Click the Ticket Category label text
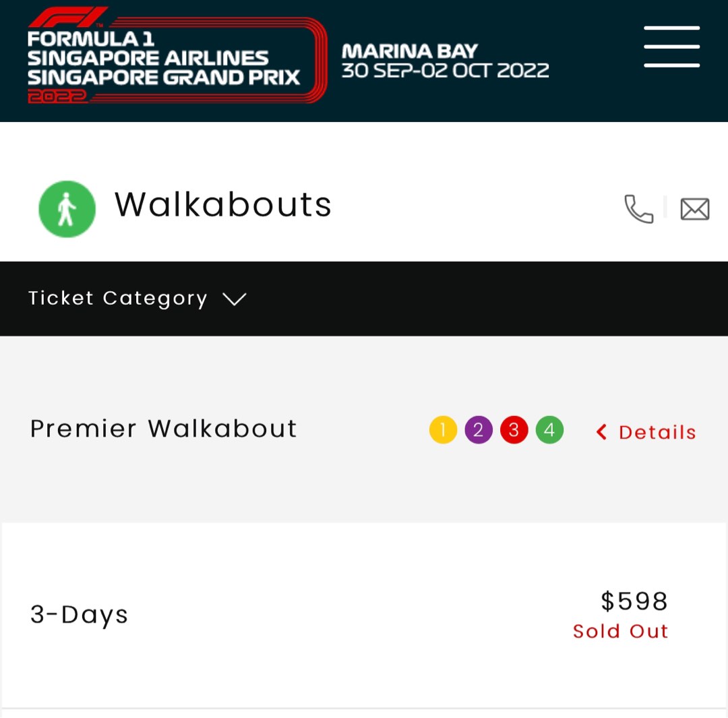The image size is (728, 718). coord(117,299)
